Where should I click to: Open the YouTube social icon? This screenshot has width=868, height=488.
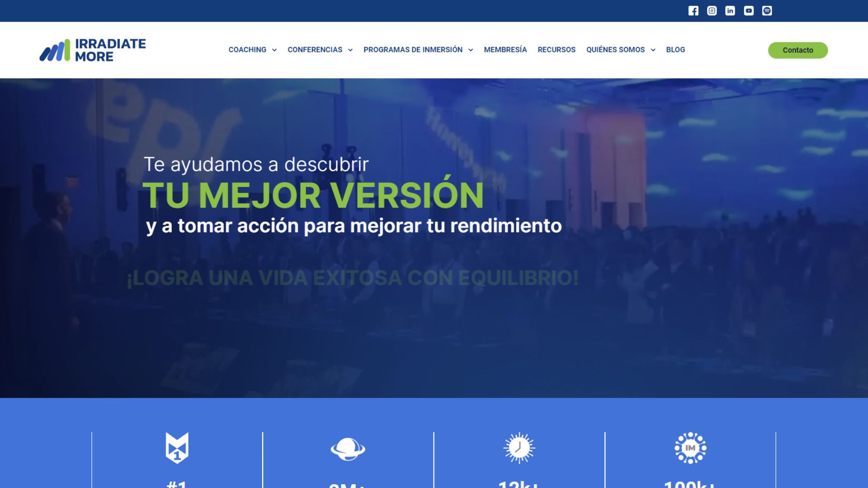(x=749, y=10)
